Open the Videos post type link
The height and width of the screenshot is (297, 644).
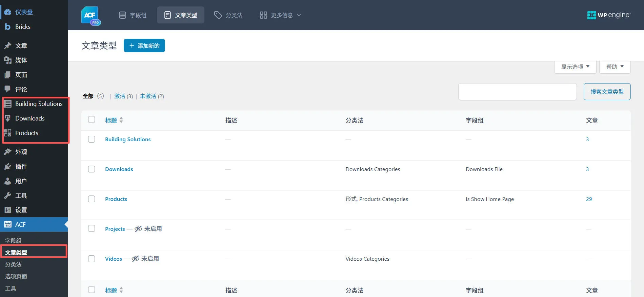[114, 259]
